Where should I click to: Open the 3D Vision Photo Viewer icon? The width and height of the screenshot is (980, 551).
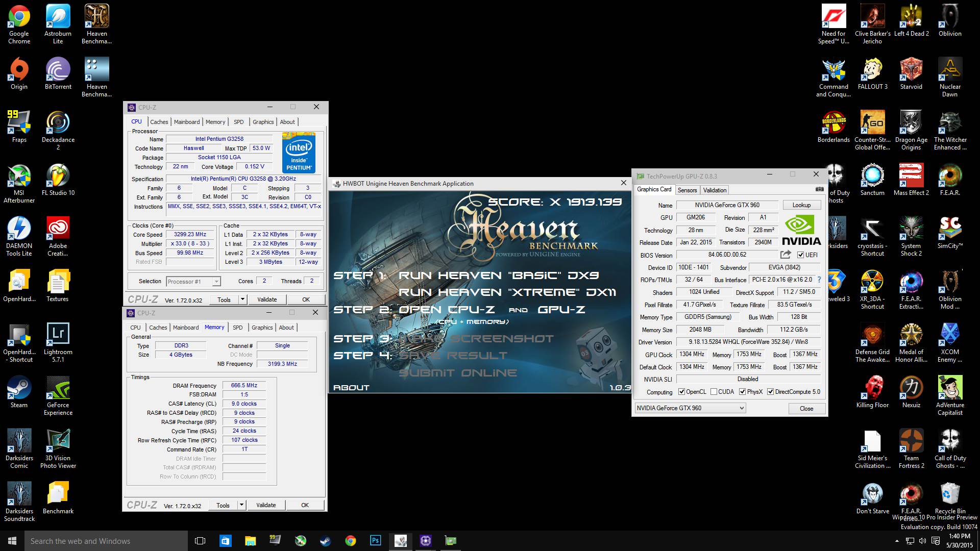(x=58, y=448)
